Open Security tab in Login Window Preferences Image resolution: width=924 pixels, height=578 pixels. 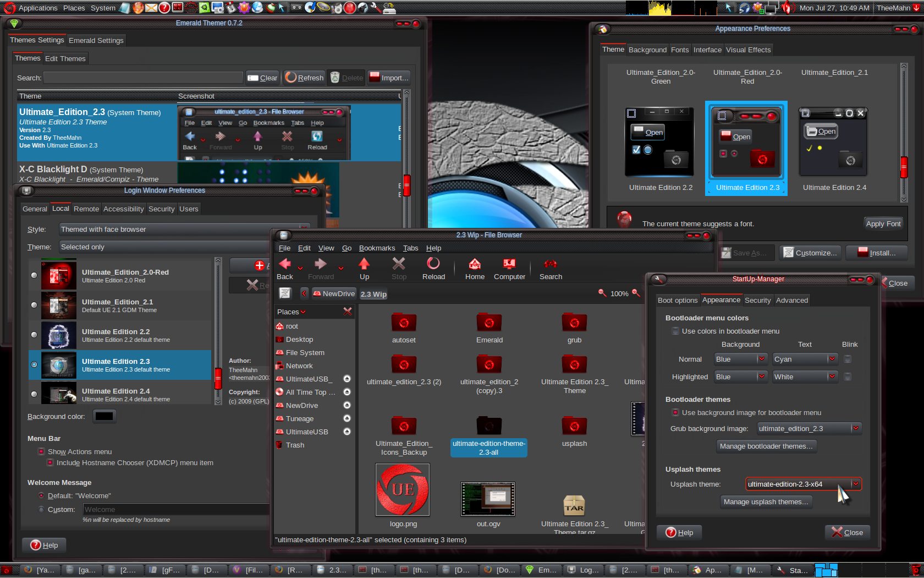coord(161,209)
